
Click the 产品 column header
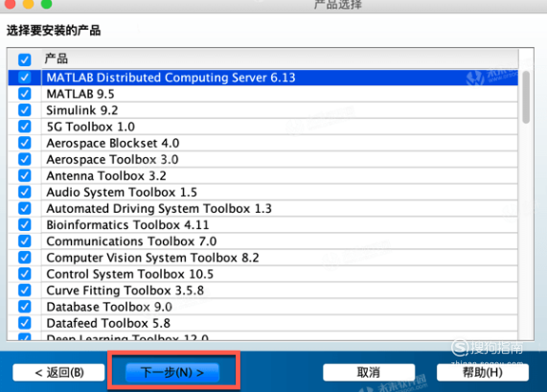(x=280, y=58)
